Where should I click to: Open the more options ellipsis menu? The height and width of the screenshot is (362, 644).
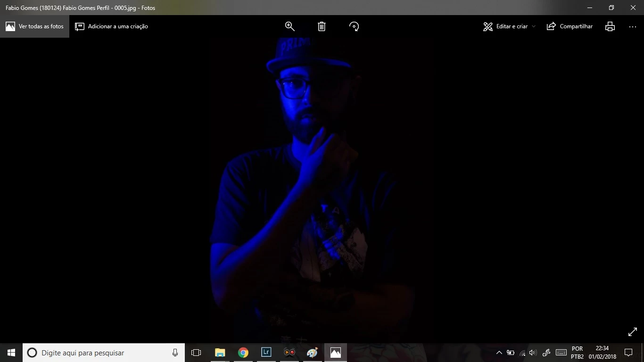(633, 26)
